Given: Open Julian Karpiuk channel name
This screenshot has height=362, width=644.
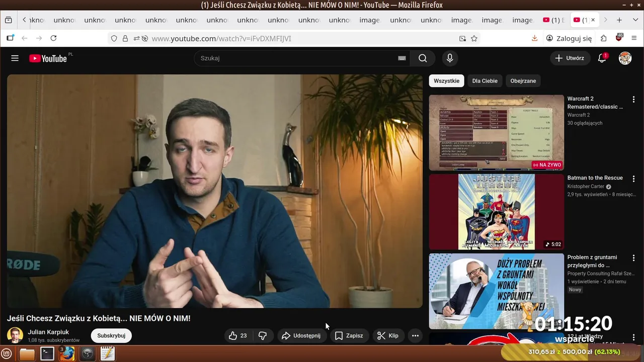Looking at the screenshot, I should click(48, 332).
